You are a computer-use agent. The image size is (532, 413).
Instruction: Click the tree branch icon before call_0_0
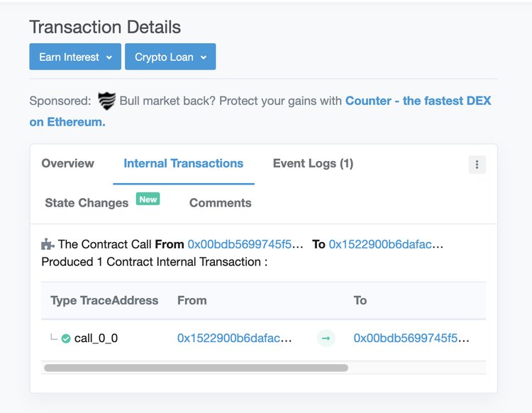click(54, 338)
